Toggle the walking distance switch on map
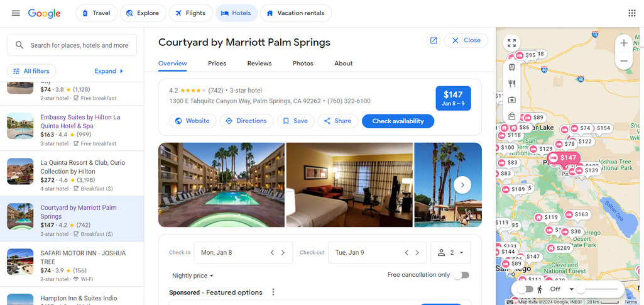 [527, 289]
